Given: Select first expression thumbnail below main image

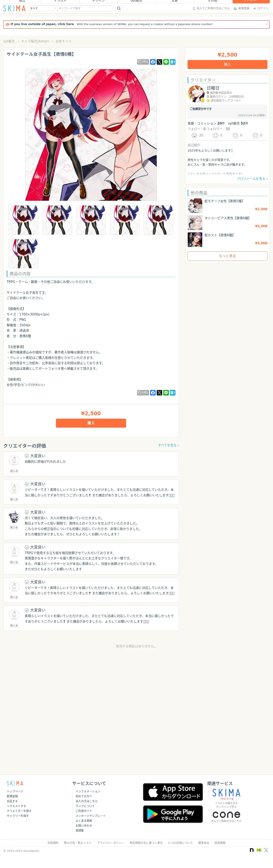Looking at the screenshot, I should [24, 220].
